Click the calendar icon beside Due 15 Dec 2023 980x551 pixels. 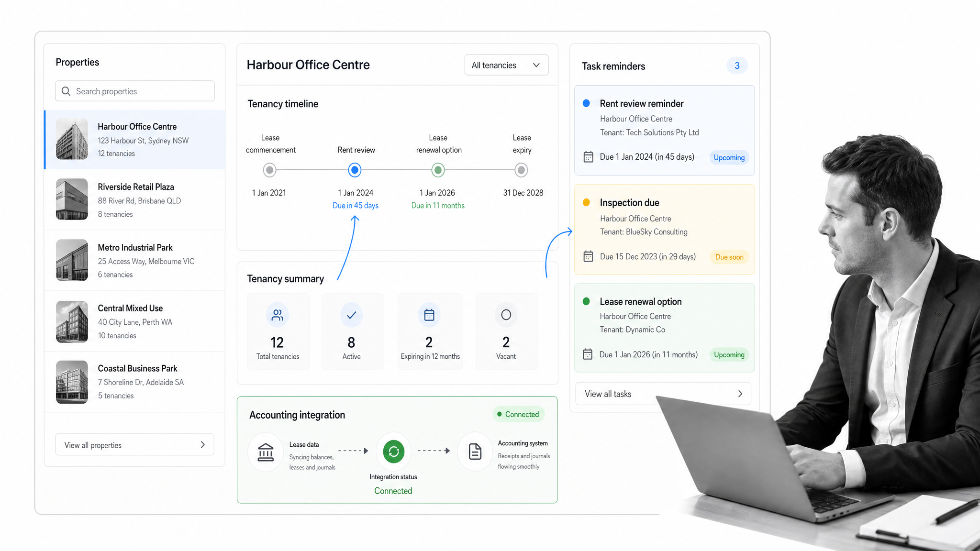(589, 256)
